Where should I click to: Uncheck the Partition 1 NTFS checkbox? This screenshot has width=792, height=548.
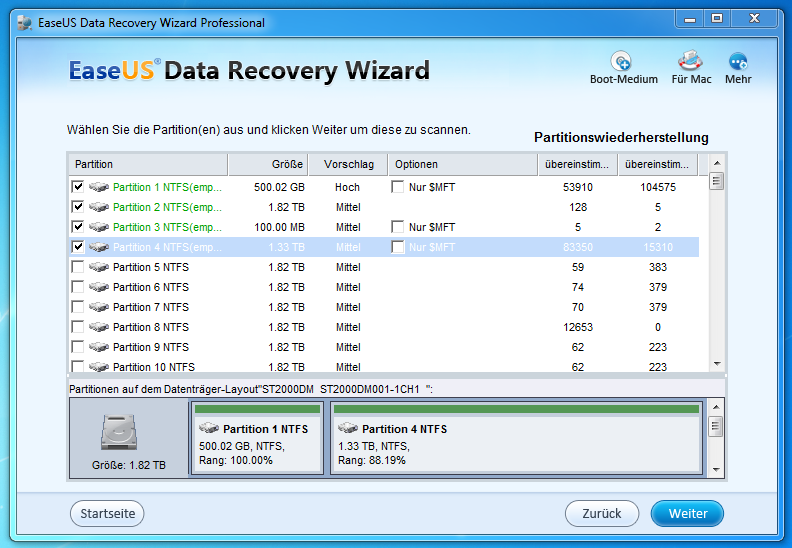pos(78,187)
